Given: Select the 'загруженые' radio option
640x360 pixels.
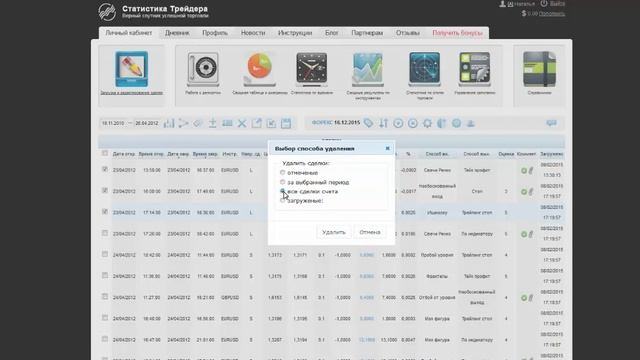Looking at the screenshot, I should 282,200.
